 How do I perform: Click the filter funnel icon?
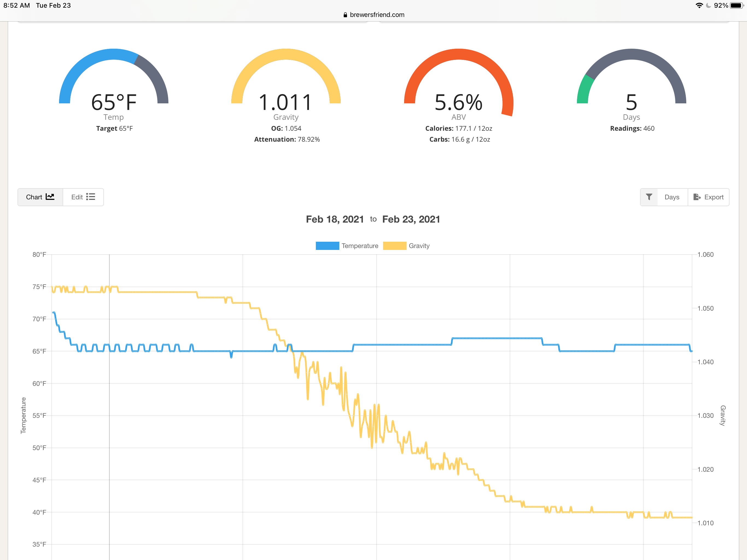(649, 197)
